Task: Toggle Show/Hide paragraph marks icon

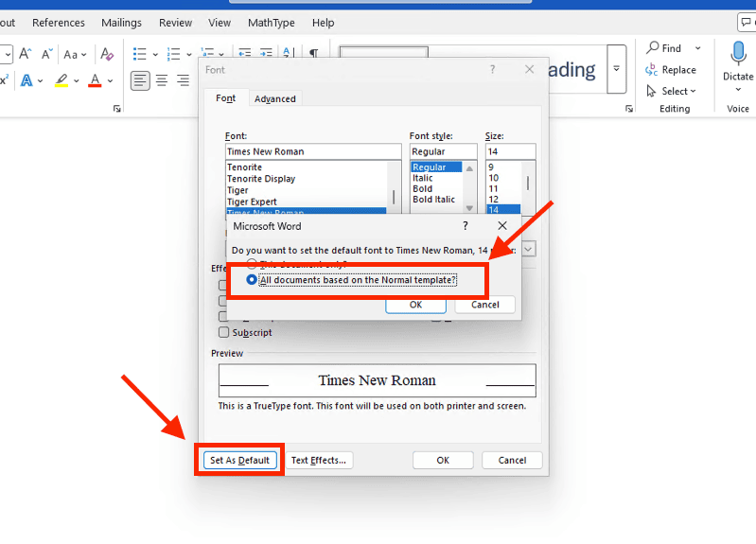Action: click(313, 52)
